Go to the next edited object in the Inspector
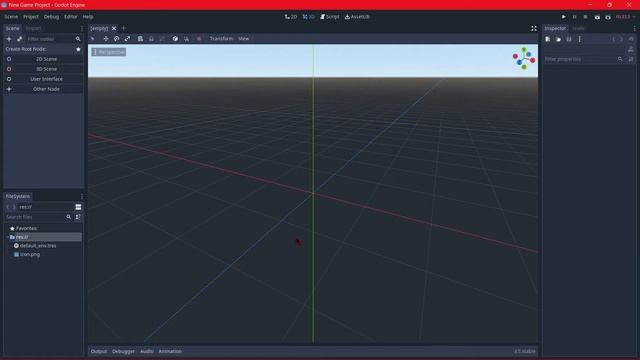The image size is (640, 360). click(622, 39)
